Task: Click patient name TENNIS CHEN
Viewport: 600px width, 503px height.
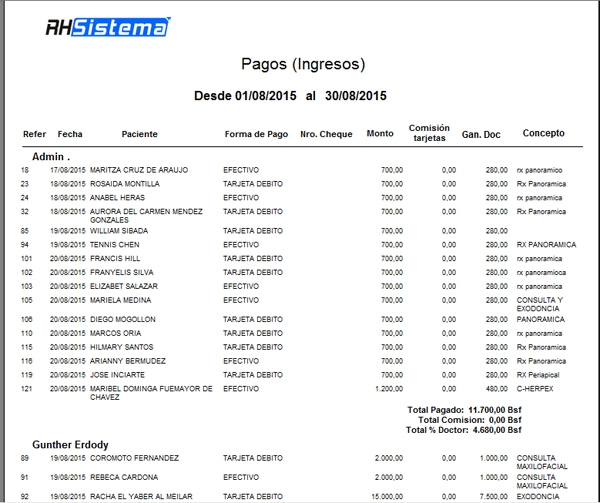Action: 115,245
